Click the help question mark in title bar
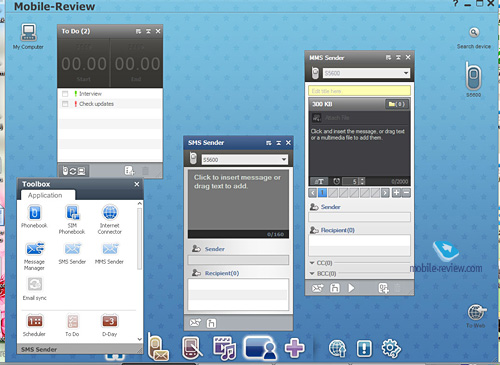Image resolution: width=500 pixels, height=365 pixels. point(456,4)
